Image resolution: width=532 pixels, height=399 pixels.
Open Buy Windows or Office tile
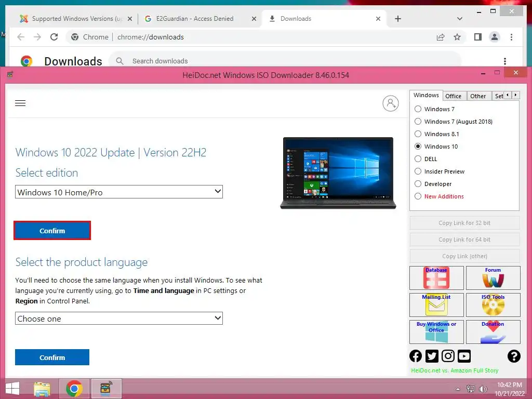436,332
